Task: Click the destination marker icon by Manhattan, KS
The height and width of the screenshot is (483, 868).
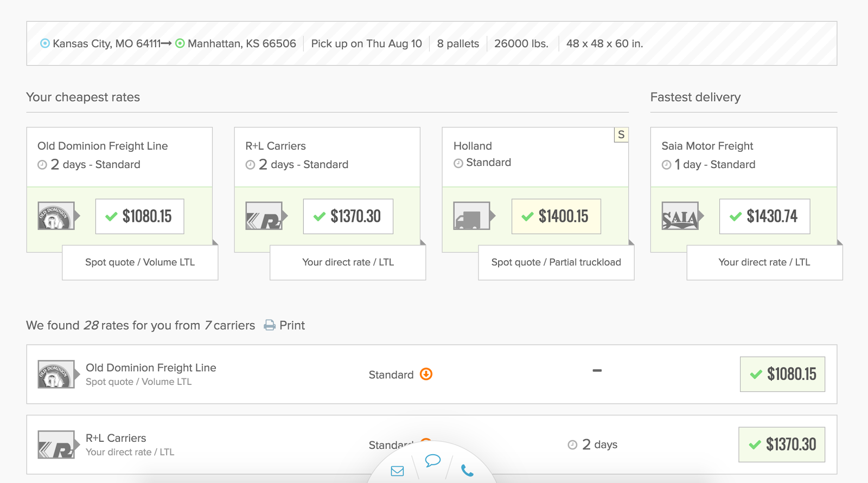Action: coord(180,43)
